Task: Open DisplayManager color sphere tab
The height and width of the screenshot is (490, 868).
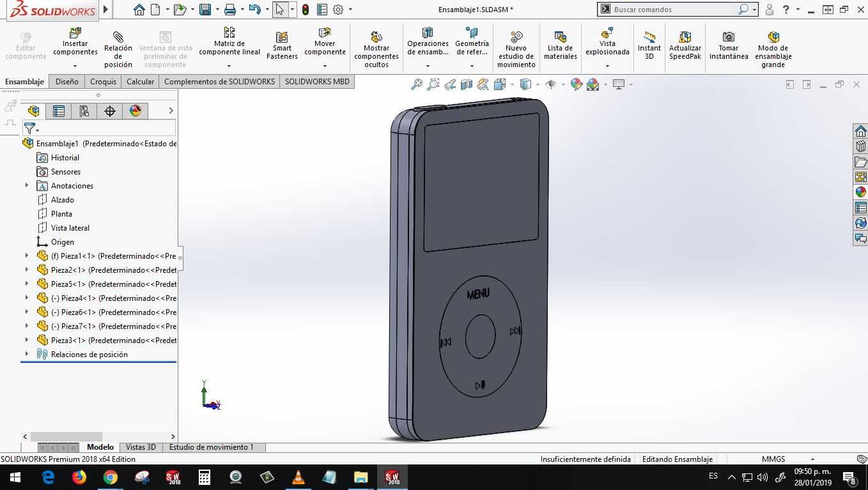Action: point(136,111)
